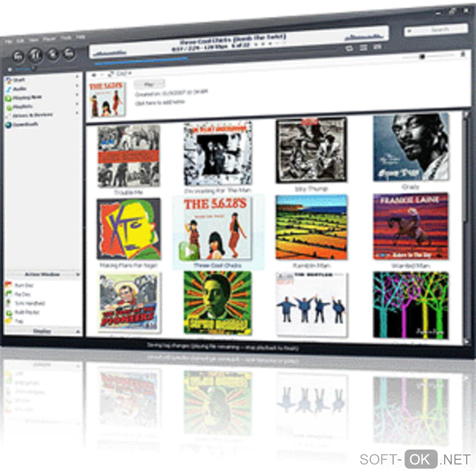Open the Edit menu
This screenshot has width=476, height=471.
(20, 41)
